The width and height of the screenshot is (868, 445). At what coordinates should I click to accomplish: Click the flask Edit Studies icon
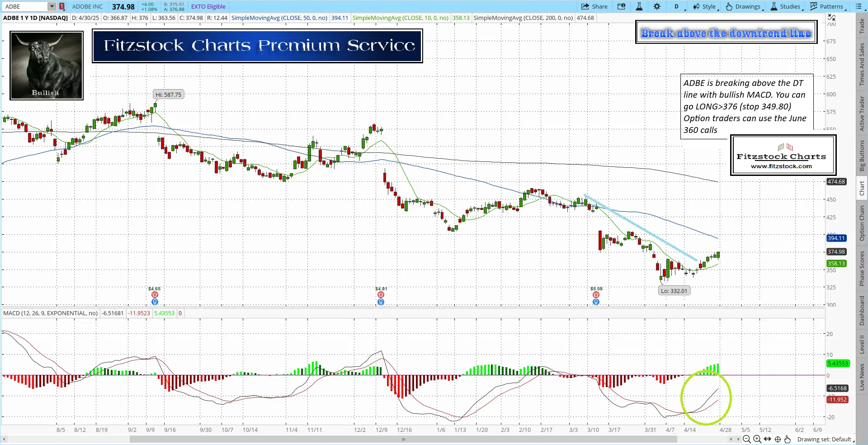(639, 6)
